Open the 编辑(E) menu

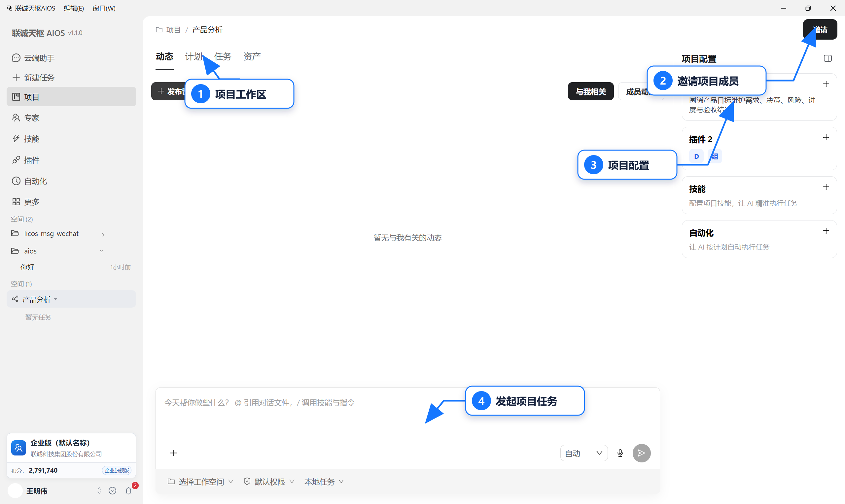[x=74, y=8]
